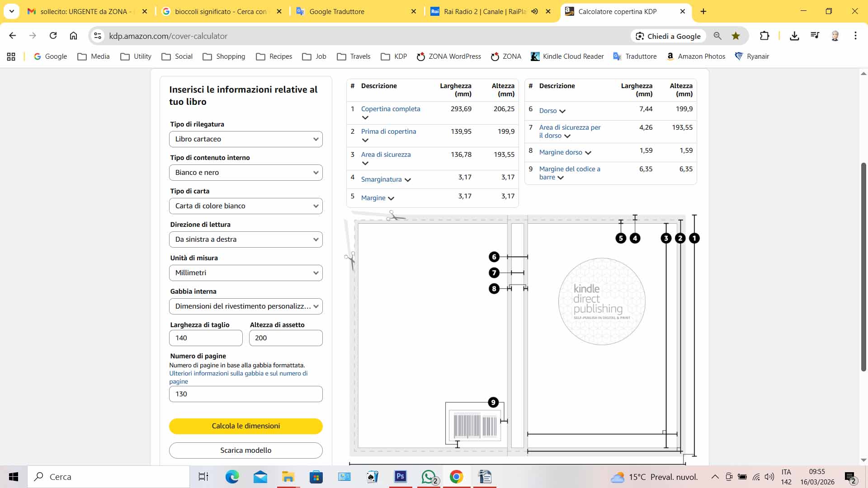Bookmark page with the star icon
This screenshot has height=488, width=868.
736,36
